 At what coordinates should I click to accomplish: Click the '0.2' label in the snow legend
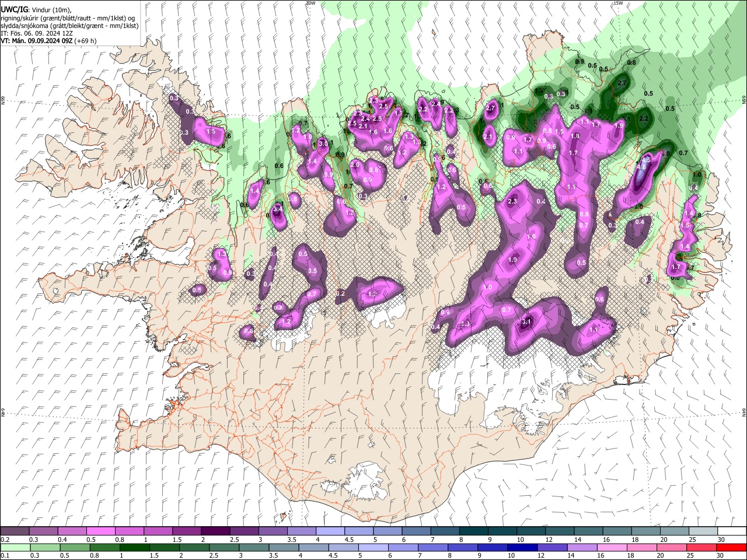click(x=5, y=540)
